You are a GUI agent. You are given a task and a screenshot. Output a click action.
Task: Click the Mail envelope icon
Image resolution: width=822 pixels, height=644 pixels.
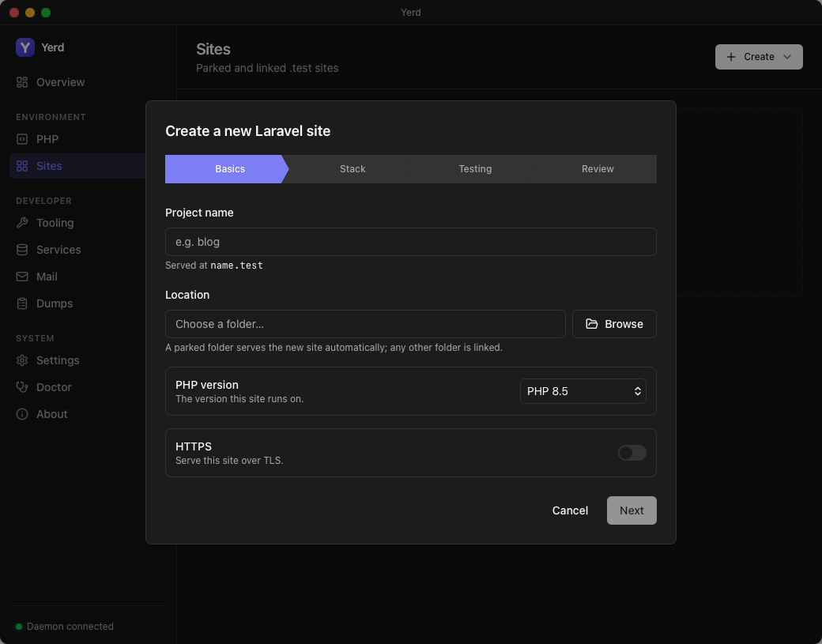(x=22, y=277)
